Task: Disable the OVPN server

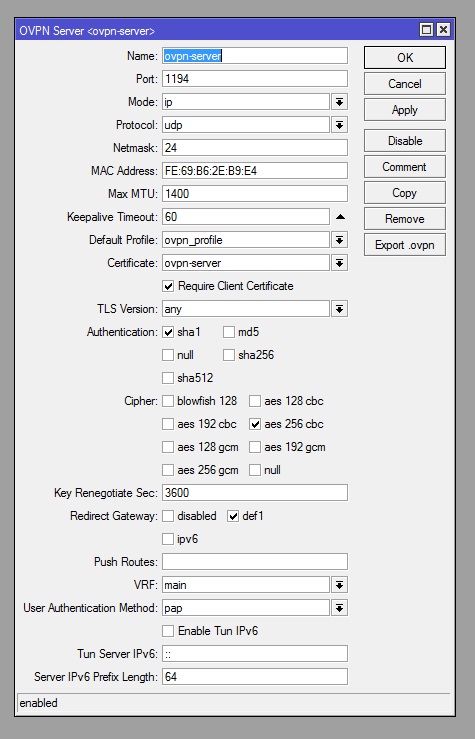Action: tap(405, 140)
